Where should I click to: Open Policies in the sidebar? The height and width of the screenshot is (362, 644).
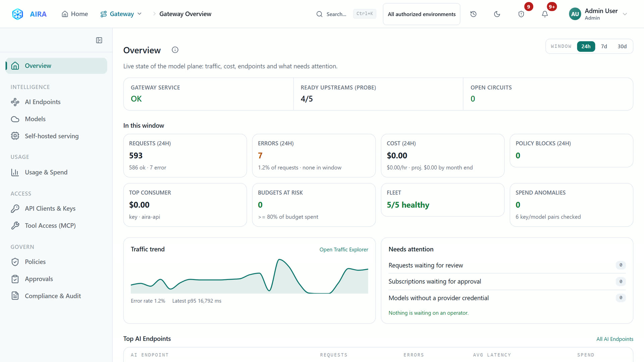coord(56,262)
